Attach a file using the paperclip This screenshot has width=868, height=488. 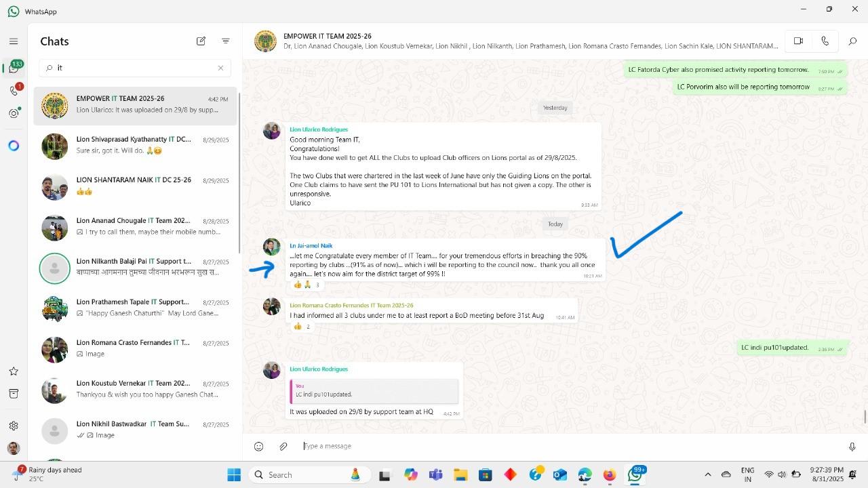click(x=283, y=446)
